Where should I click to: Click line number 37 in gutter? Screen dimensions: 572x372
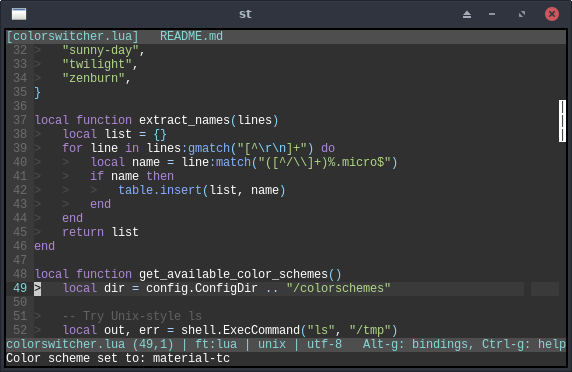[20, 120]
